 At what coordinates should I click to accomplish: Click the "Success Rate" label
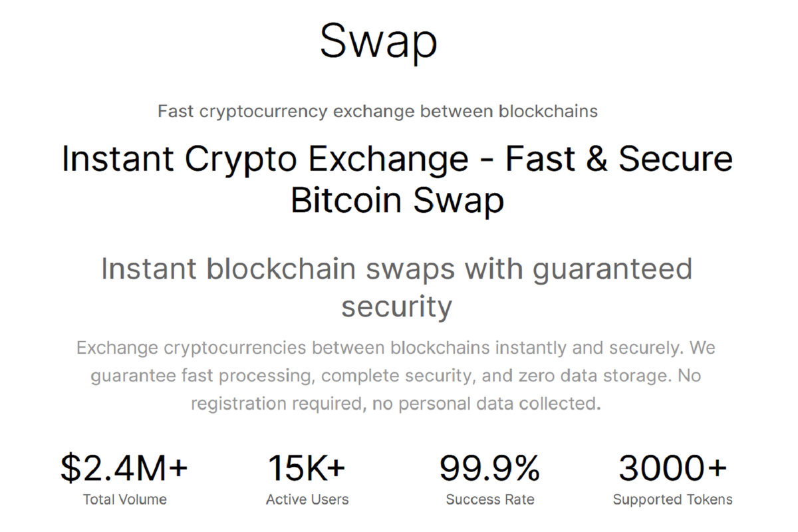tap(489, 499)
